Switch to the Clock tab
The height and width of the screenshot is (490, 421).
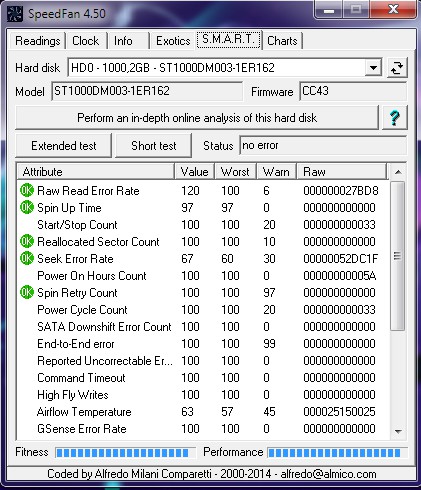click(x=86, y=41)
